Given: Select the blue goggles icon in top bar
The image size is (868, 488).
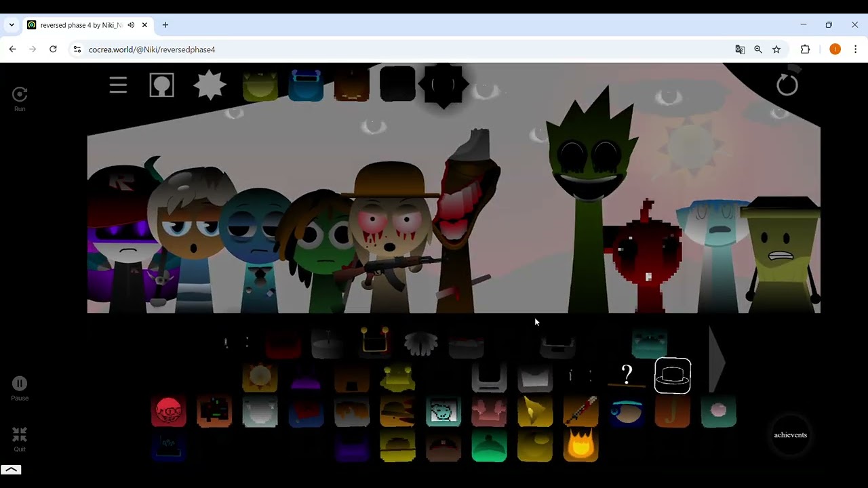Looking at the screenshot, I should coord(306,85).
